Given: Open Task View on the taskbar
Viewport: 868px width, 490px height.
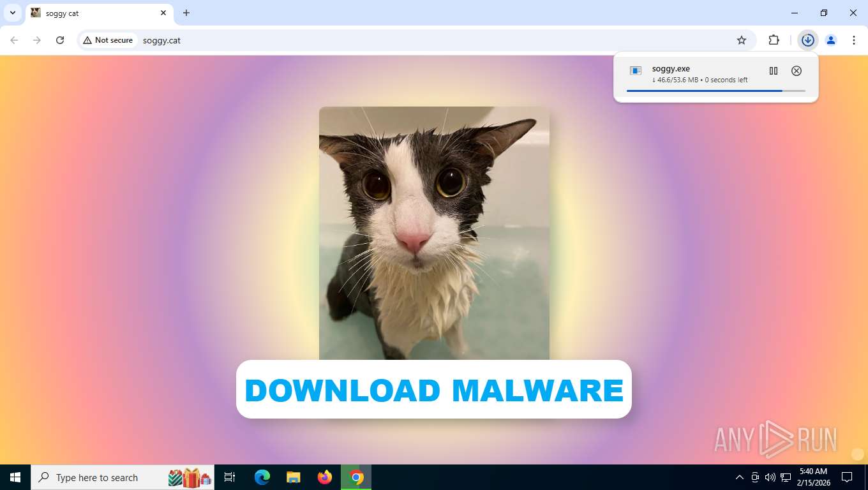Looking at the screenshot, I should pyautogui.click(x=230, y=477).
